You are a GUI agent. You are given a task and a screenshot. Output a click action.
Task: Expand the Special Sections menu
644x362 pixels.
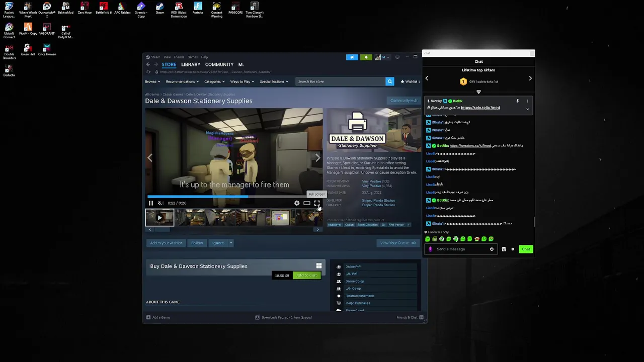tap(274, 81)
